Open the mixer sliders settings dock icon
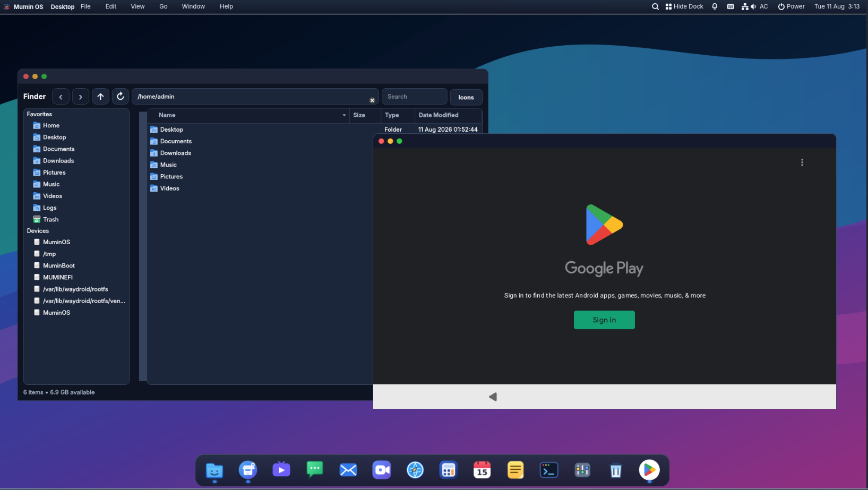Screen dimensions: 868x490 coord(582,470)
